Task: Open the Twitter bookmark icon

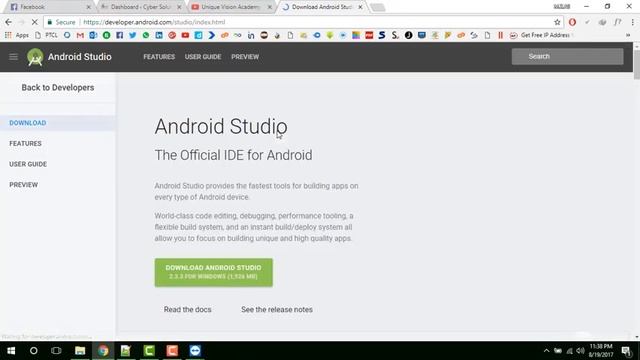Action: pos(133,36)
